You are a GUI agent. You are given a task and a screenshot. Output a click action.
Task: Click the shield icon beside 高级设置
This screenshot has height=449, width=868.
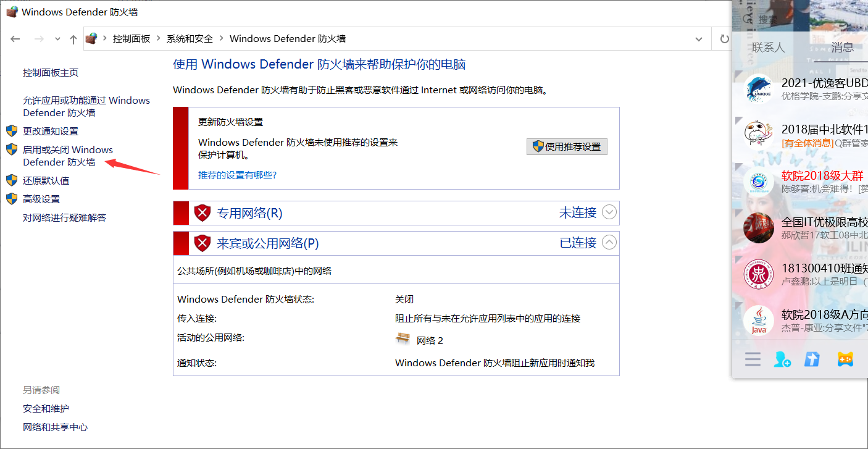pyautogui.click(x=12, y=198)
